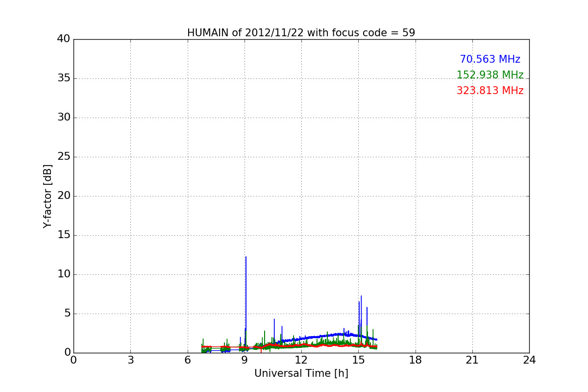Click y-axis tick label 40
588x392 pixels.
[x=64, y=39]
